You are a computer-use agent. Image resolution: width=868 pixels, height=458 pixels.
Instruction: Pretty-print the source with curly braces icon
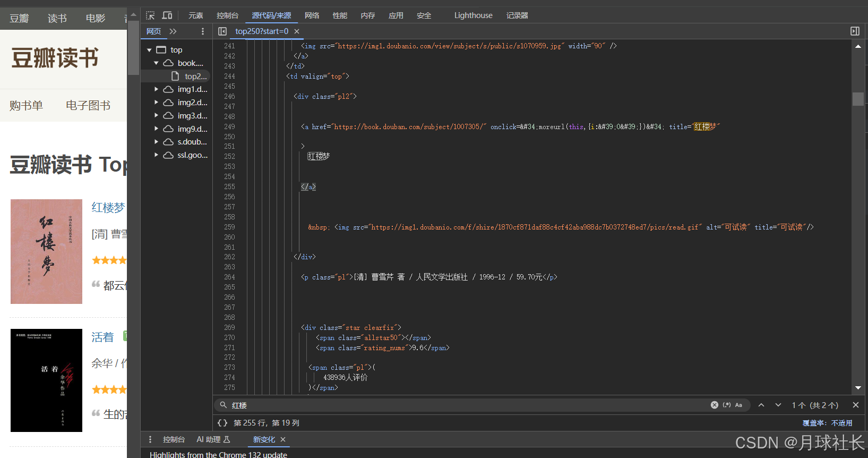point(222,423)
